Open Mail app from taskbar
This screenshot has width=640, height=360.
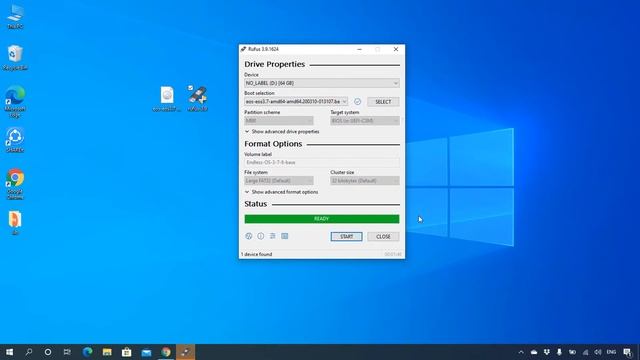coord(146,352)
